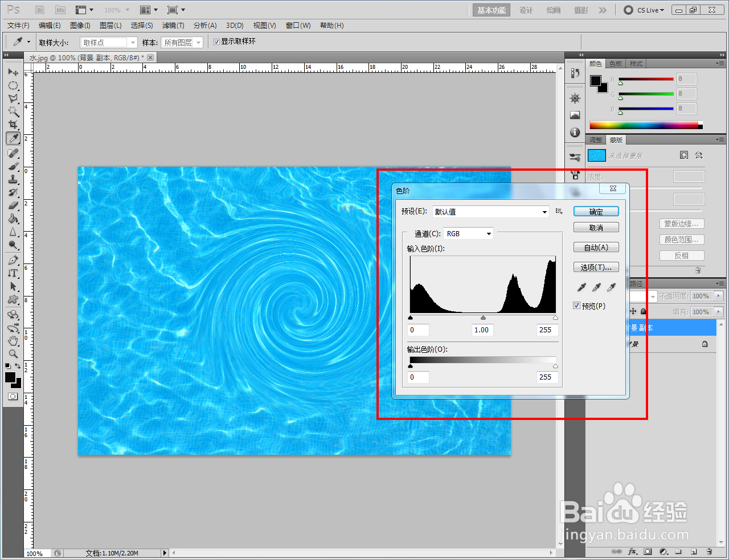Open the Histogram panel icon
Screen dimensions: 729x560
(x=575, y=115)
